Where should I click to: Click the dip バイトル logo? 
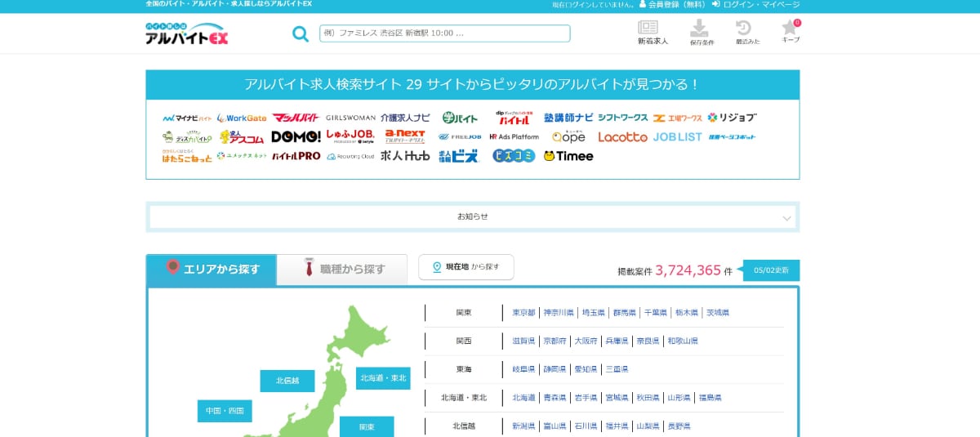tap(514, 118)
